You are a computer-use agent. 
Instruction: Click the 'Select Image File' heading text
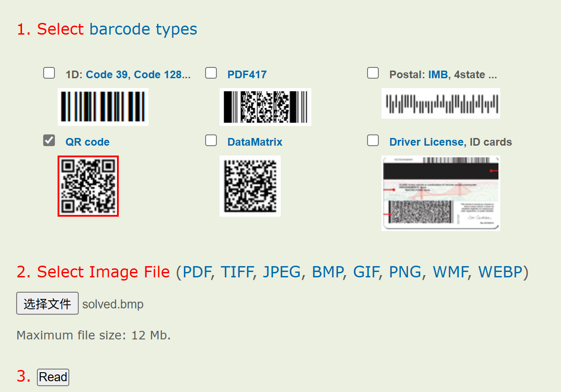[103, 272]
